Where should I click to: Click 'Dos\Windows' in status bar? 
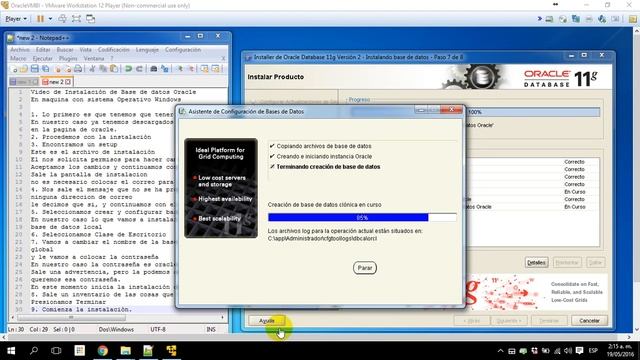click(116, 329)
